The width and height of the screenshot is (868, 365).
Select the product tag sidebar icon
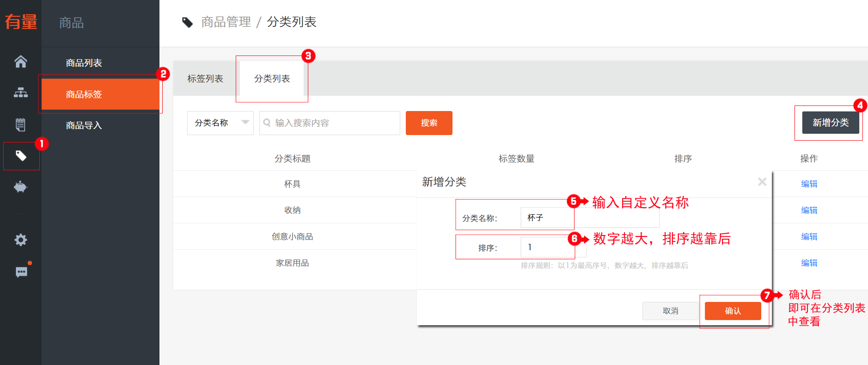(21, 156)
